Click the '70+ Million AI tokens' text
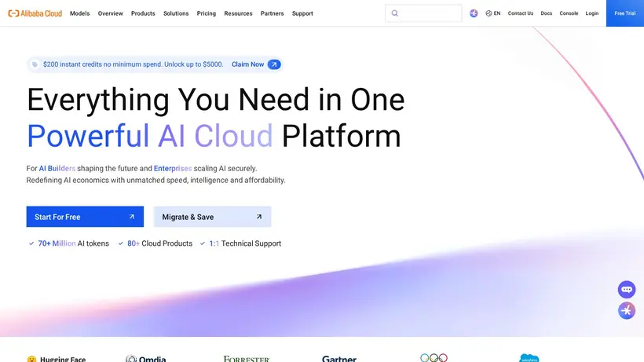The height and width of the screenshot is (362, 644). point(73,243)
